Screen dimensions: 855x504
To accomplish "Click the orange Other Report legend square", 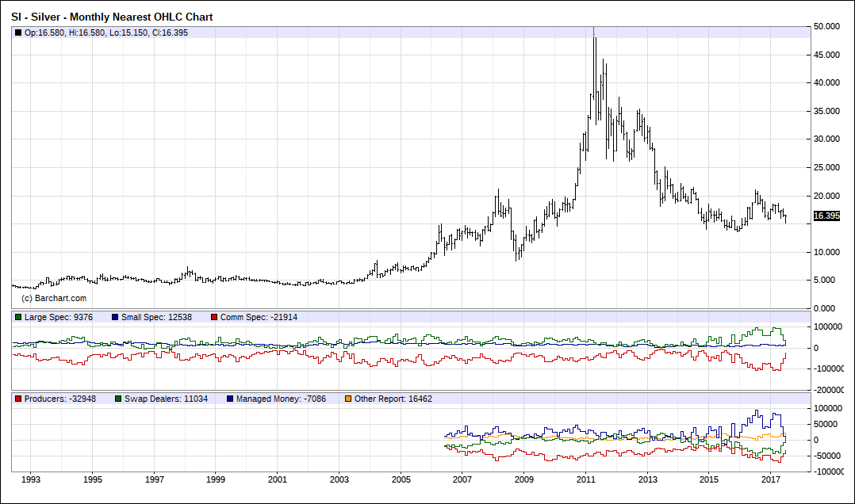I will click(348, 399).
